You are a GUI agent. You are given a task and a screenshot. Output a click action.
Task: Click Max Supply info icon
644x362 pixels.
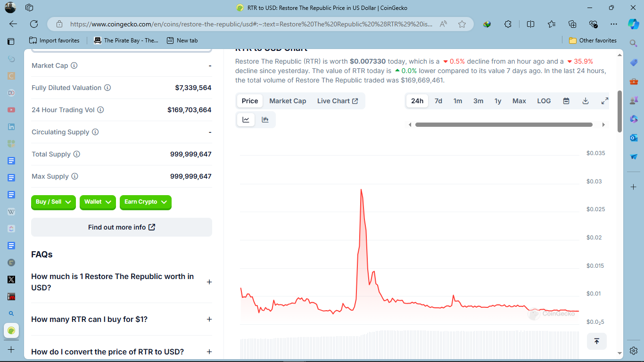(74, 176)
